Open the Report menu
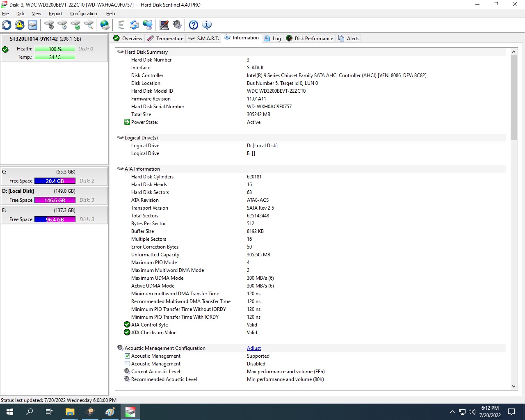 (x=56, y=14)
